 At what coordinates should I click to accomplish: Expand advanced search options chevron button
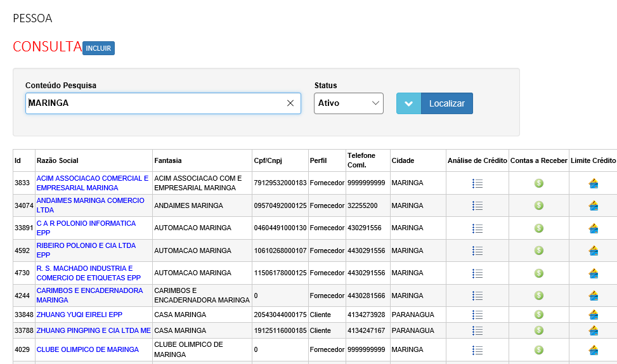(x=408, y=103)
